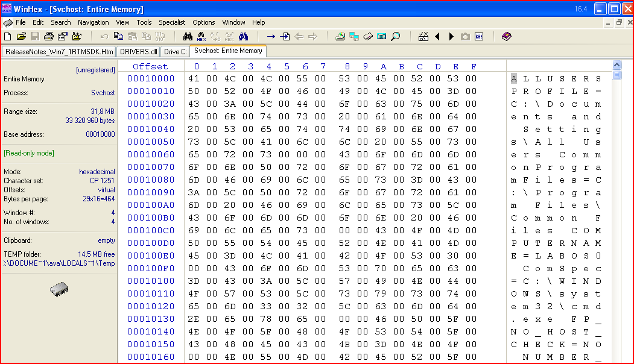Click restore button of inner document window
Viewport: 634px width, 364px height.
pos(619,23)
